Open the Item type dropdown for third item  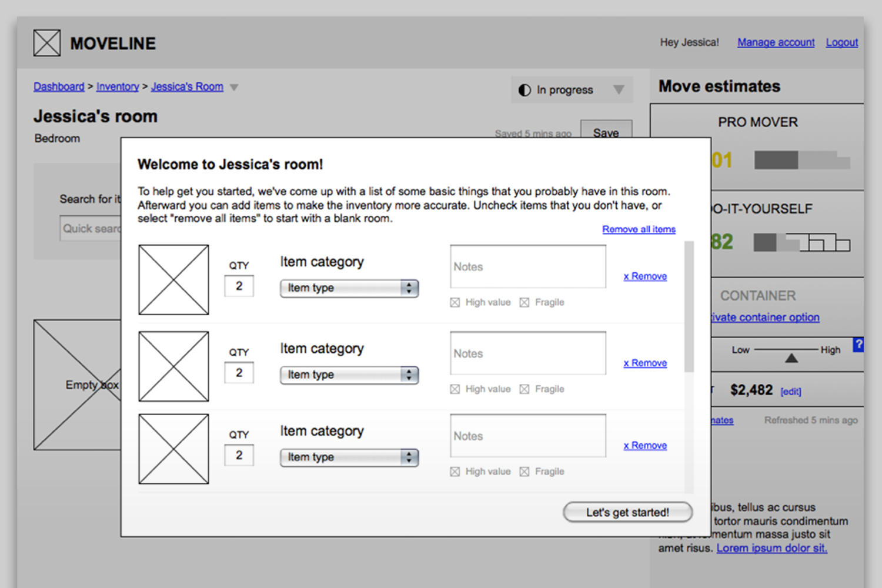[349, 457]
